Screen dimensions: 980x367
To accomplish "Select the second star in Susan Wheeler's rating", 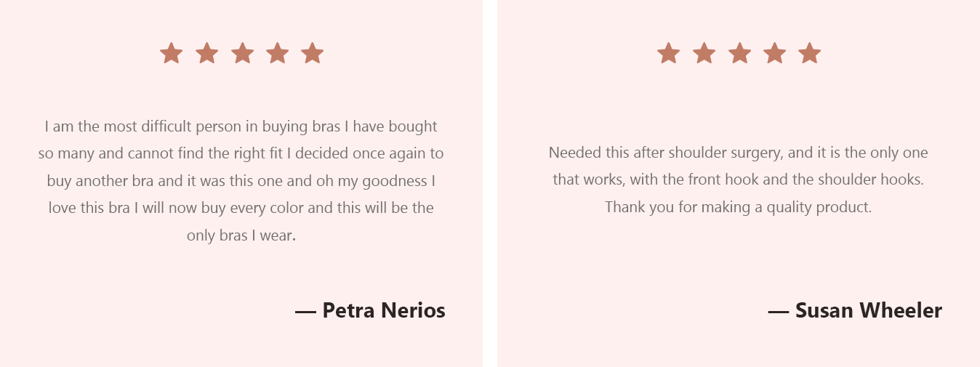I will pos(704,53).
